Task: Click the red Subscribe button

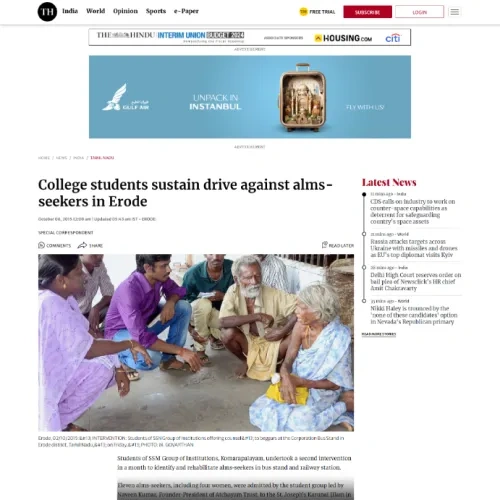Action: 368,12
